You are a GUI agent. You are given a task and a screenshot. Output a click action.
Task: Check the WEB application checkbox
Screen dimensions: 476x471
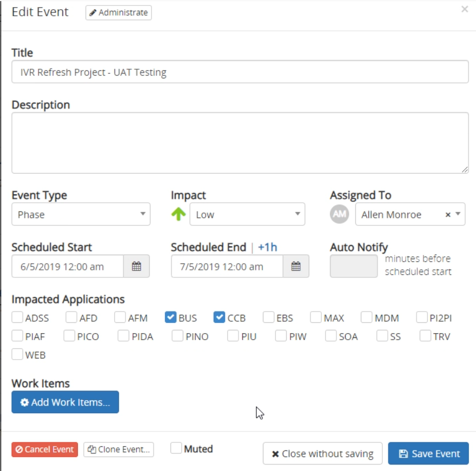tap(17, 354)
